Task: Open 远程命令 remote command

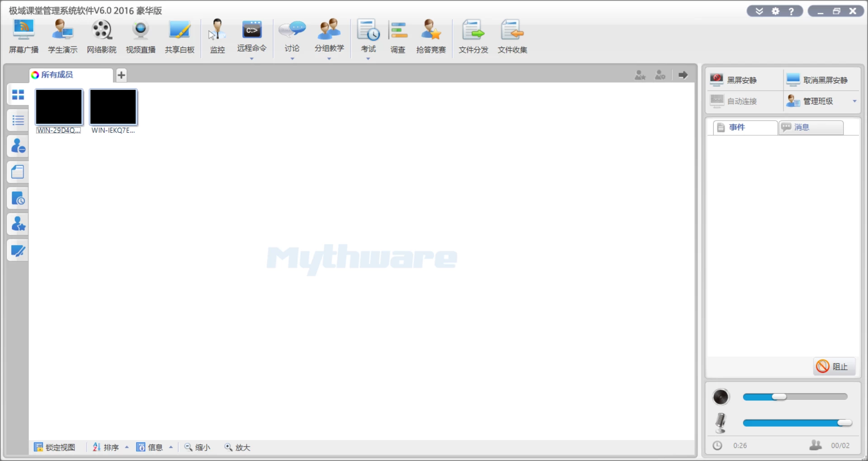Action: coord(252,36)
